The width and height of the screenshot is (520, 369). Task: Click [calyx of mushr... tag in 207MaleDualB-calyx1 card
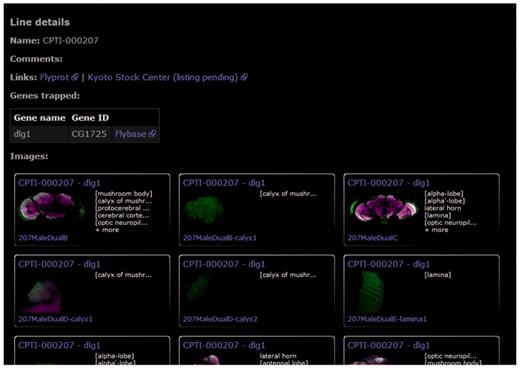pyautogui.click(x=288, y=194)
